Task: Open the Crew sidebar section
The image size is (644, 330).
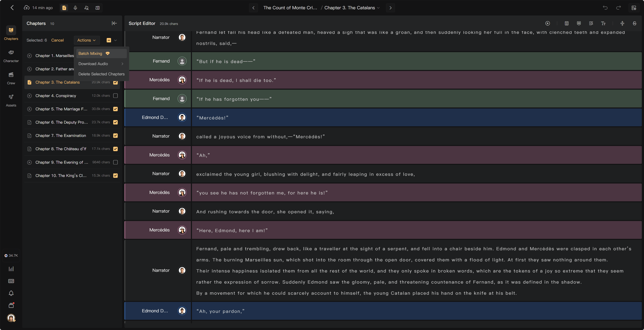Action: point(11,78)
